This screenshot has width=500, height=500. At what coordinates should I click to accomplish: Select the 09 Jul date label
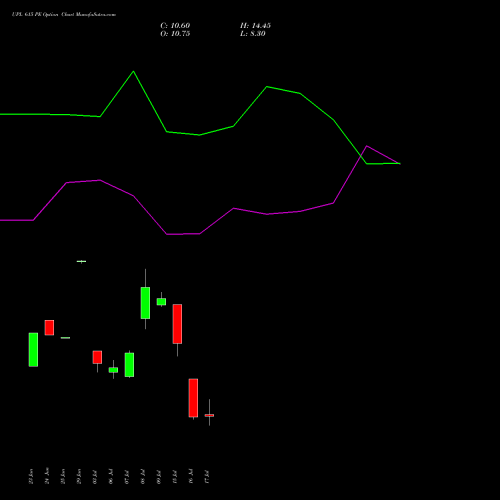(159, 476)
